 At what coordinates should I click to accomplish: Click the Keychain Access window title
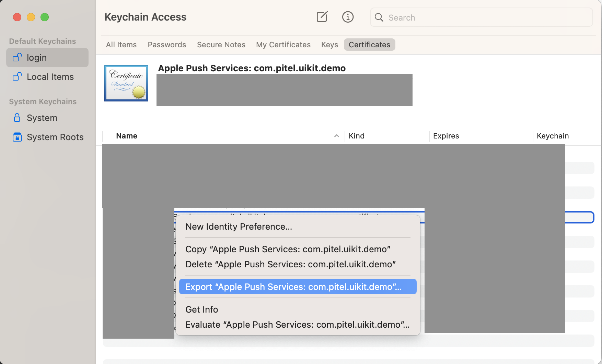click(x=146, y=17)
